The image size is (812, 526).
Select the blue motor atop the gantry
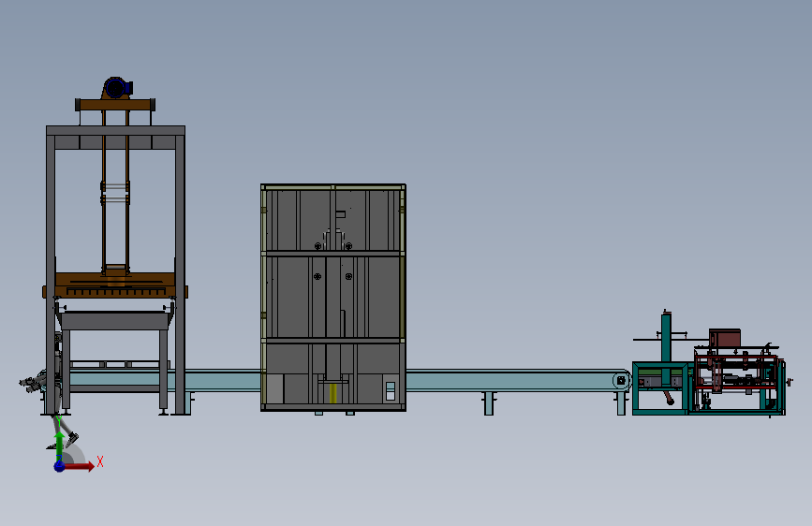pyautogui.click(x=119, y=87)
